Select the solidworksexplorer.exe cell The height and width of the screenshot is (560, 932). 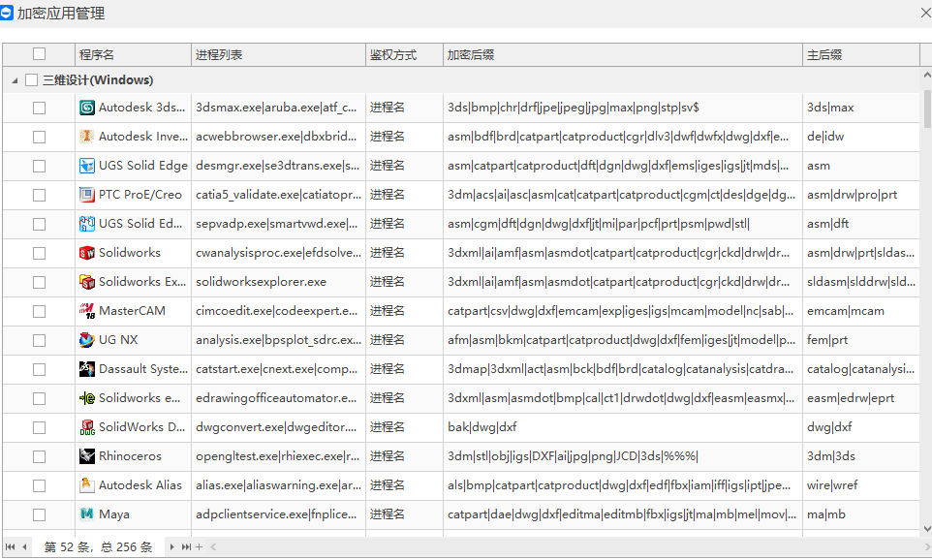pos(278,282)
